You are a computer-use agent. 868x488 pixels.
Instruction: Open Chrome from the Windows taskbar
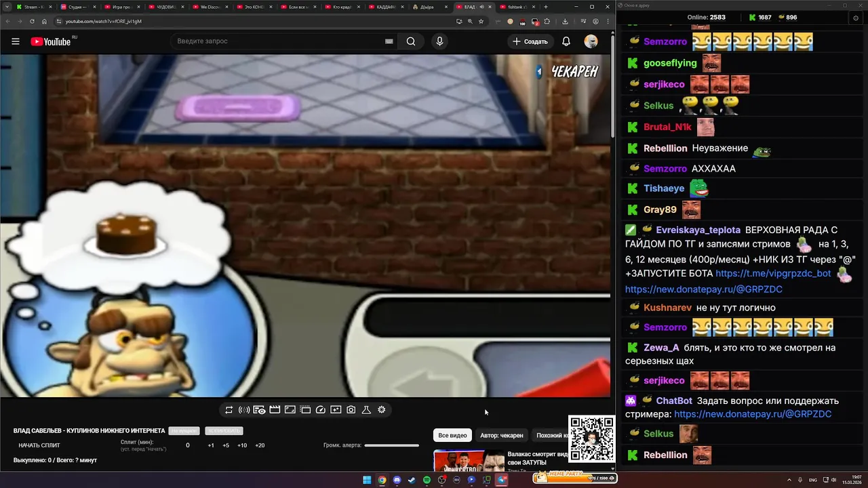382,480
